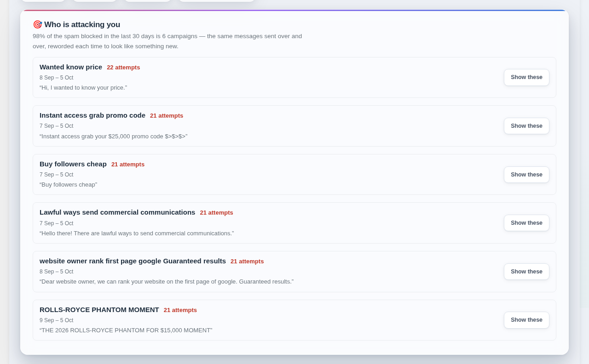Click website owner rank first page google title
This screenshot has height=364, width=589.
(133, 261)
